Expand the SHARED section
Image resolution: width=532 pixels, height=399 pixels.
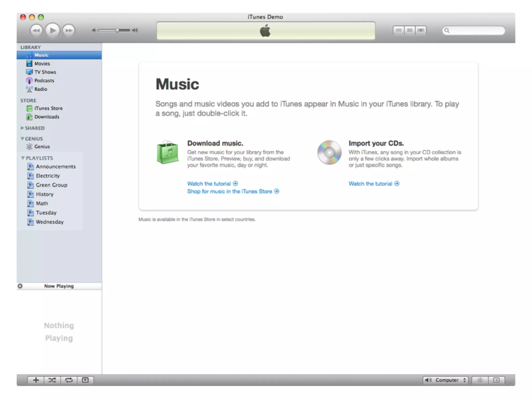click(x=22, y=128)
